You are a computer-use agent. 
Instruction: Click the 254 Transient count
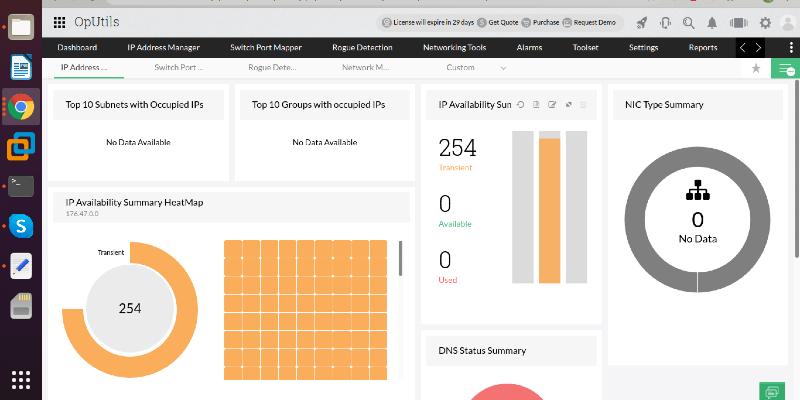pyautogui.click(x=457, y=148)
